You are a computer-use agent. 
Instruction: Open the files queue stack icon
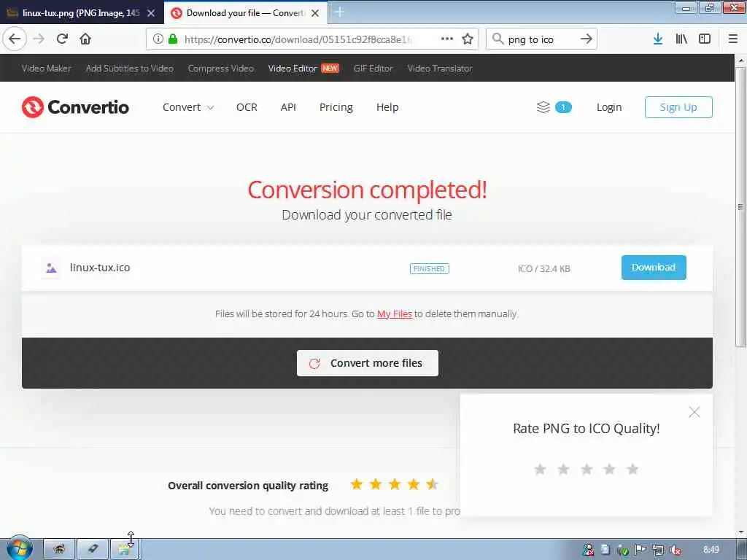pyautogui.click(x=543, y=107)
